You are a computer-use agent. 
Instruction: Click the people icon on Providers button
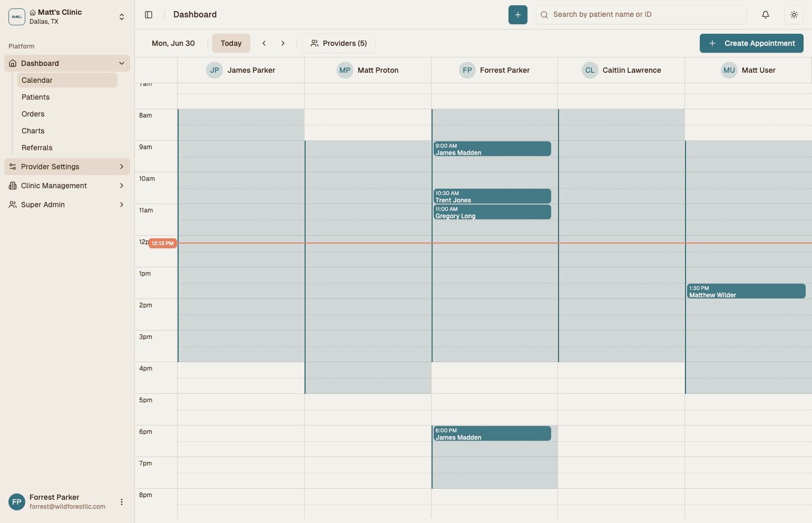point(315,43)
